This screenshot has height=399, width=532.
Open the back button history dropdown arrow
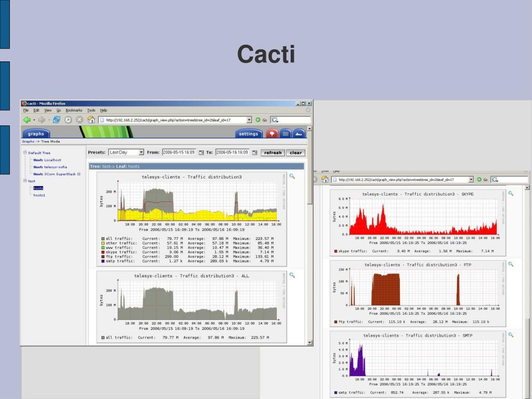pyautogui.click(x=34, y=120)
